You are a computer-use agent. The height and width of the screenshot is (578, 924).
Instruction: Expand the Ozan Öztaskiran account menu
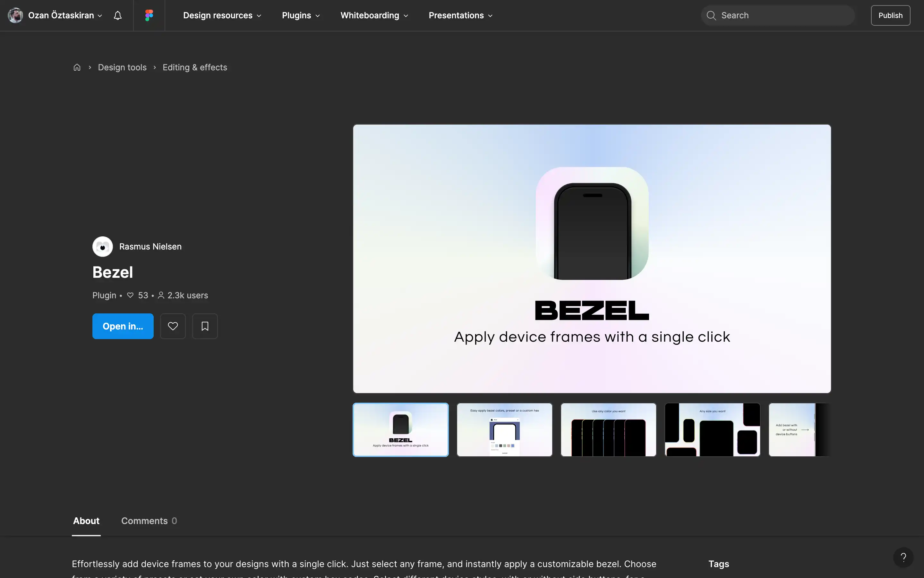(65, 15)
